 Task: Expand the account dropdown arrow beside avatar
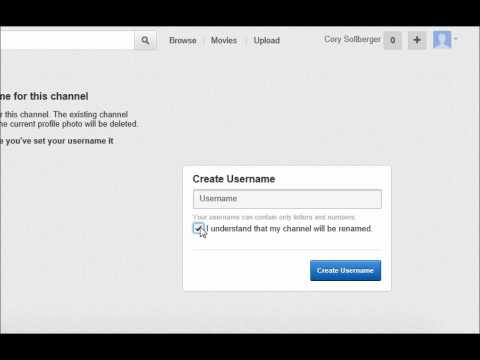(456, 39)
